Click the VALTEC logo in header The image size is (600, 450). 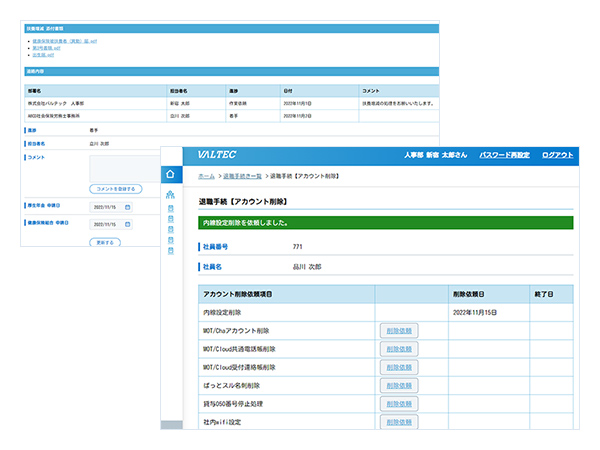click(218, 155)
